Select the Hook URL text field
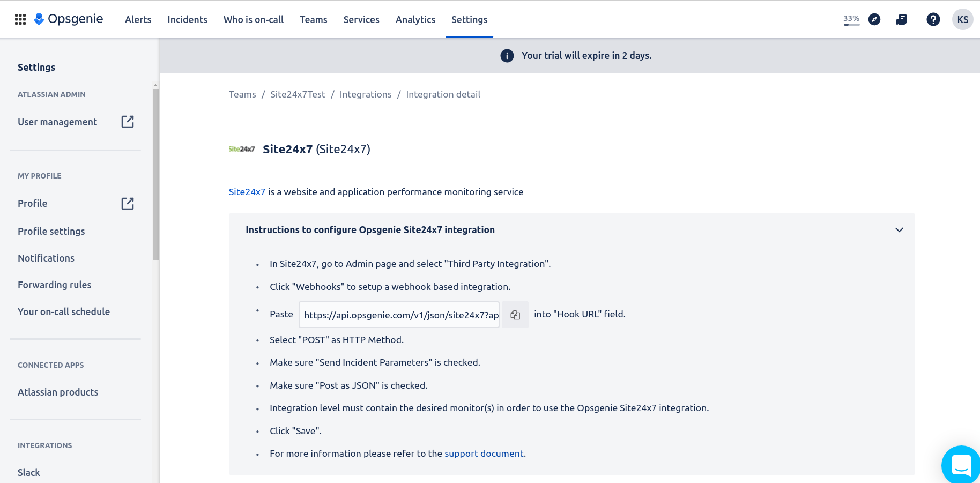The width and height of the screenshot is (980, 483). point(399,315)
